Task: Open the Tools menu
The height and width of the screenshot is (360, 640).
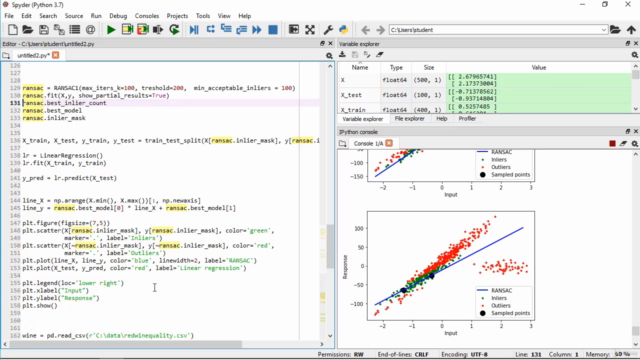Action: (203, 16)
